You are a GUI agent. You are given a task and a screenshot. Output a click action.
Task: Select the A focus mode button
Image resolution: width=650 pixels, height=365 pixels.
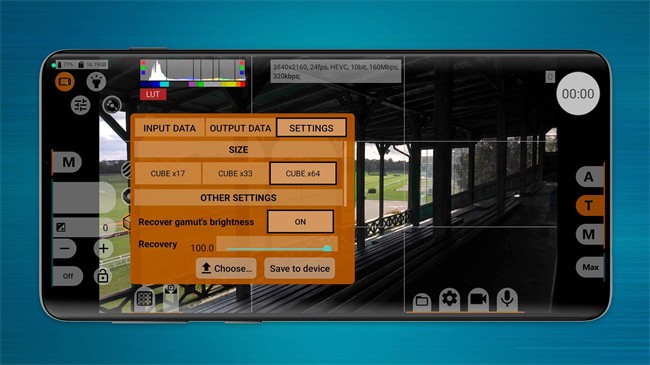[589, 177]
